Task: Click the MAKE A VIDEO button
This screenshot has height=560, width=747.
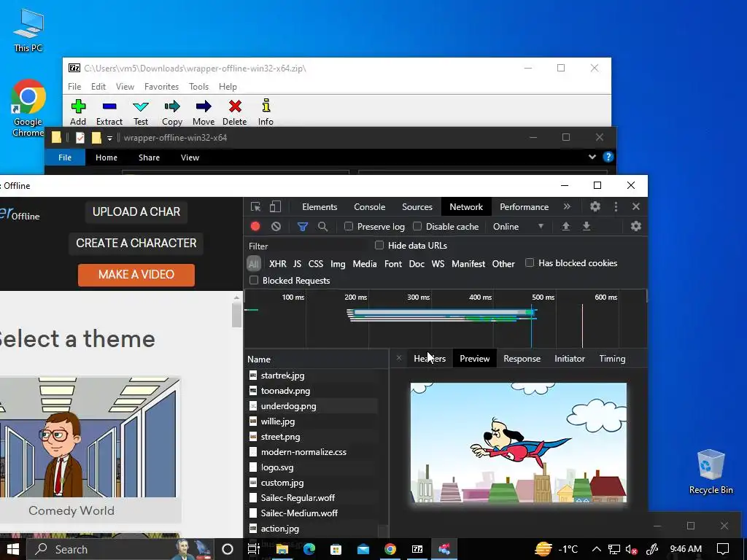Action: [136, 275]
